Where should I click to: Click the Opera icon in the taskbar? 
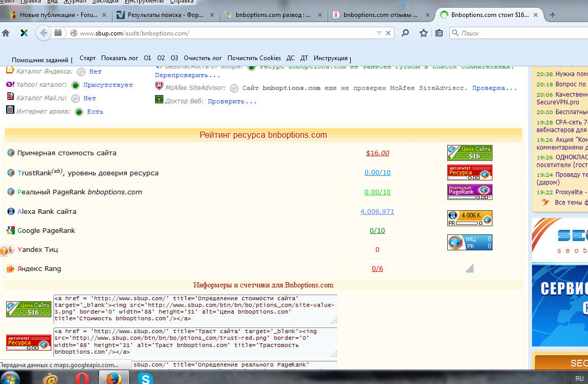click(x=82, y=378)
